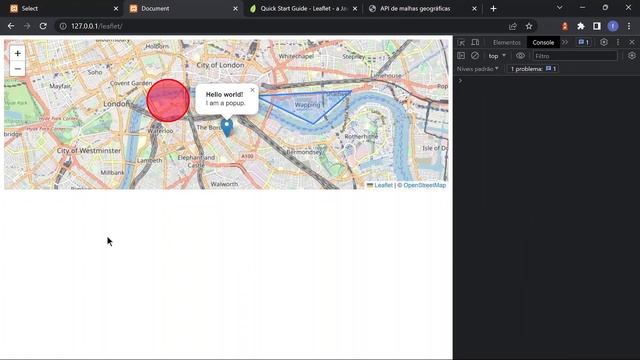Open a new browser tab

coord(493,9)
